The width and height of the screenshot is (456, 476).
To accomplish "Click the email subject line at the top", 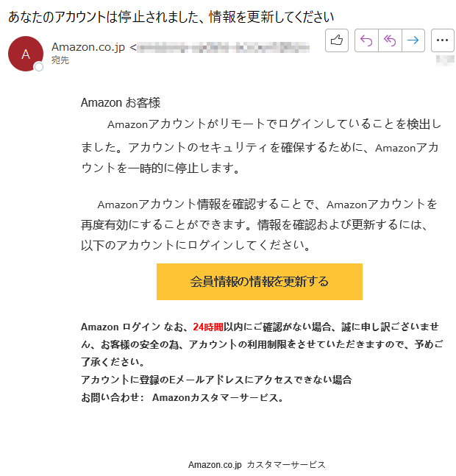I will click(171, 17).
